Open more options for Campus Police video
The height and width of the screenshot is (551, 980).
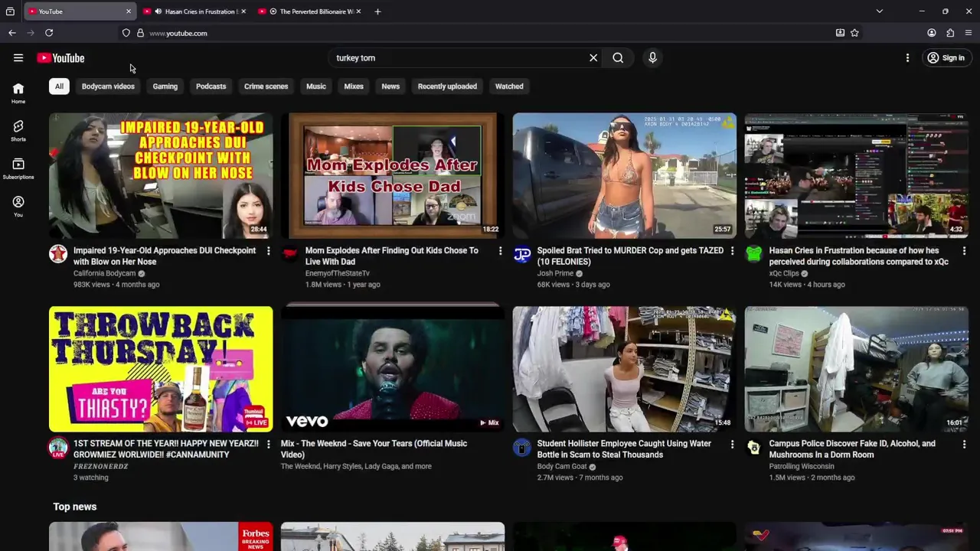click(964, 444)
